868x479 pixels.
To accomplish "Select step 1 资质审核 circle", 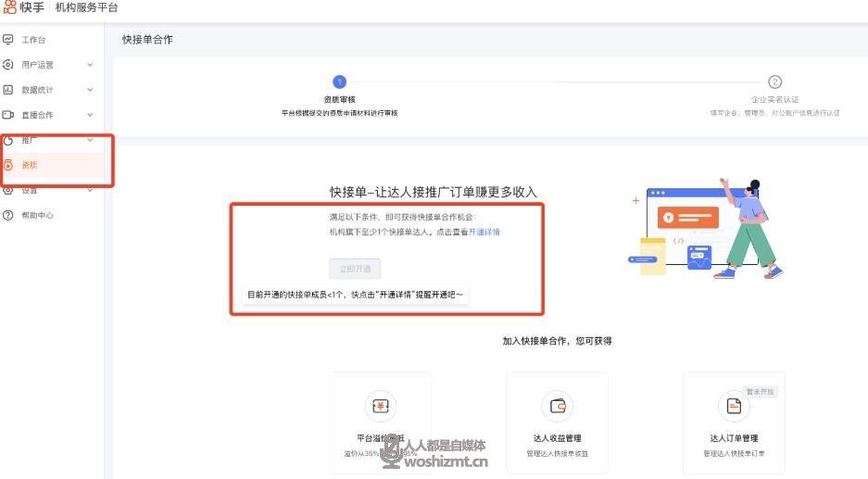I will coord(339,82).
